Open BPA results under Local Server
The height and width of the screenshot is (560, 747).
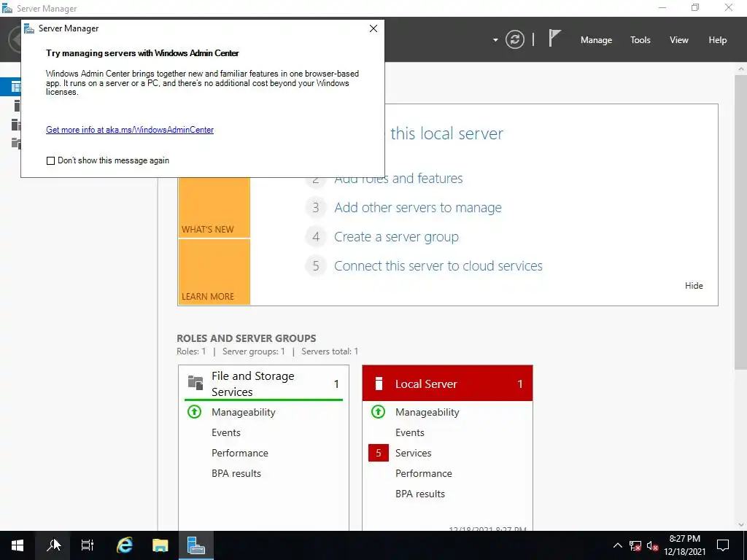click(420, 494)
